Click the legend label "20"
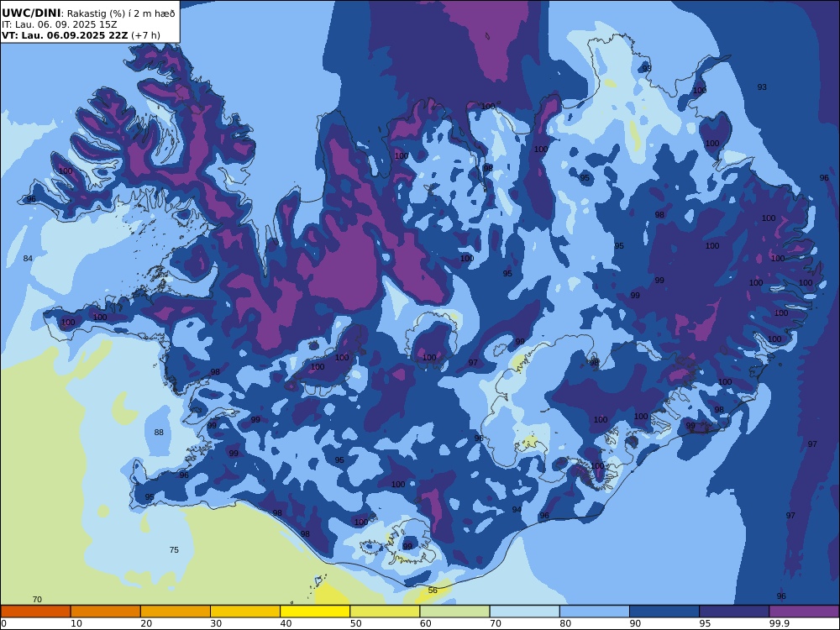This screenshot has width=840, height=630. click(146, 623)
